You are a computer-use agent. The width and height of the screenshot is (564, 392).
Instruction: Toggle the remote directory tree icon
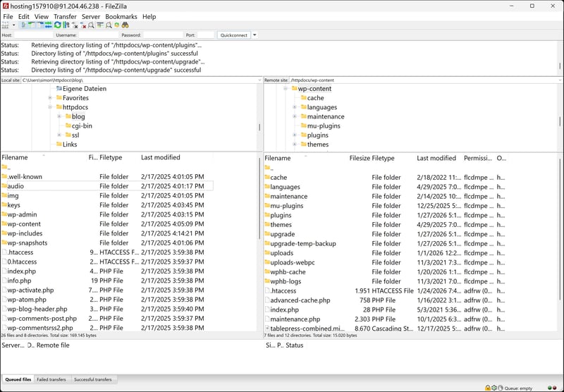coord(40,25)
